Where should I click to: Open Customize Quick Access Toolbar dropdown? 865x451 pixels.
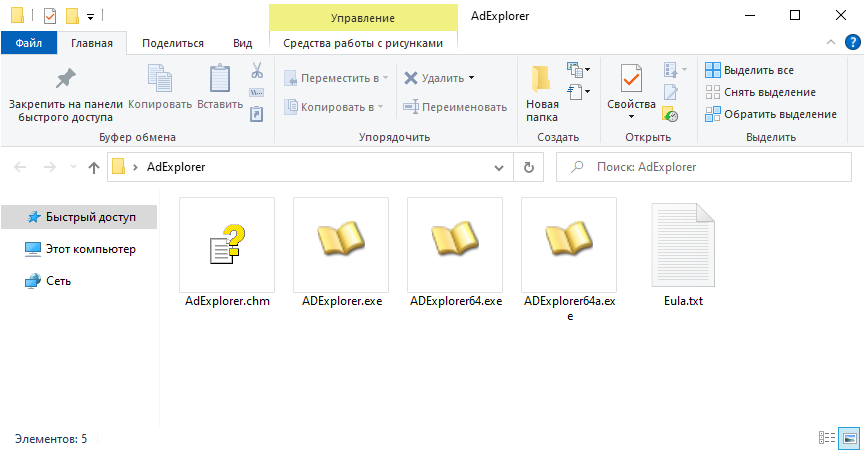(90, 17)
